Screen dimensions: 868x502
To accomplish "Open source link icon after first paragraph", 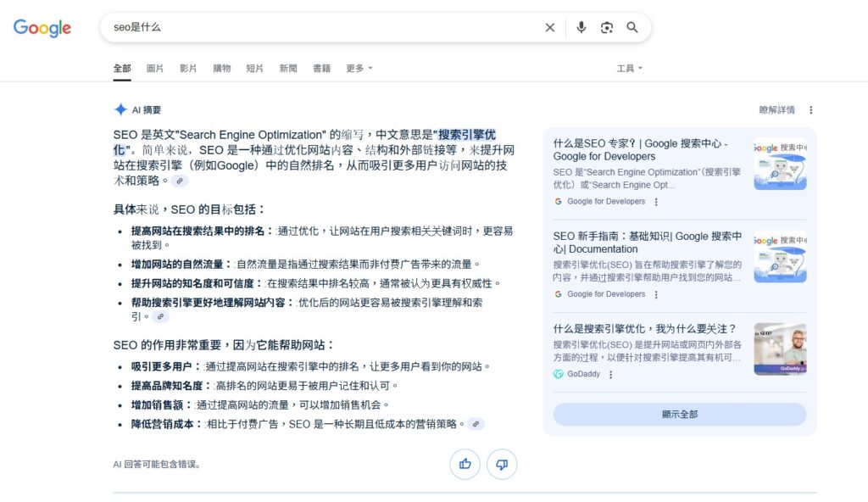I will click(180, 181).
